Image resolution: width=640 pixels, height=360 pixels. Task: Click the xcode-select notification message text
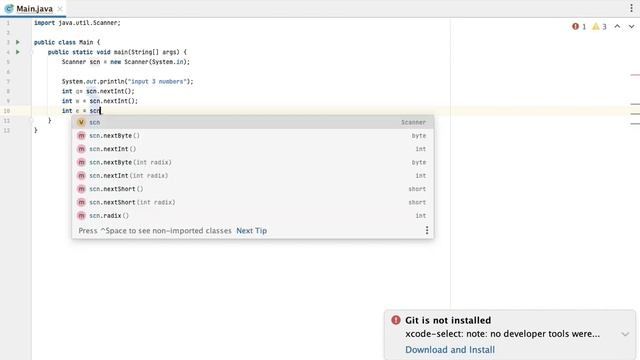[x=502, y=334]
